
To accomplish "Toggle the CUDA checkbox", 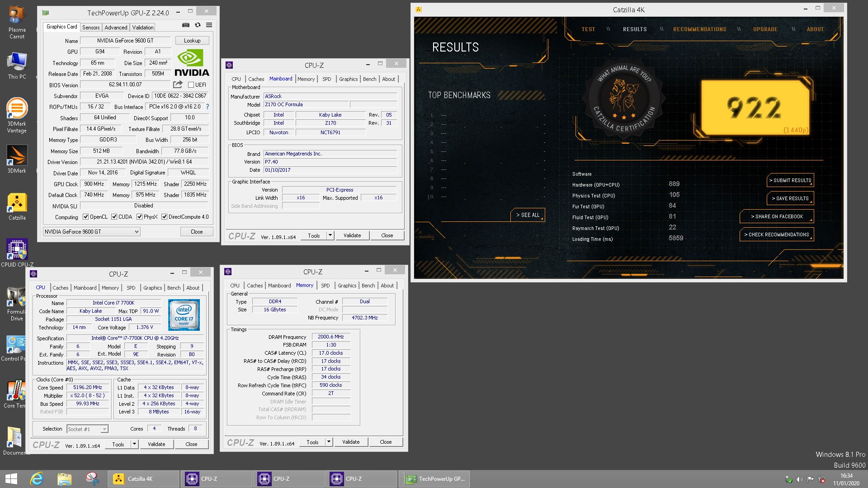I will click(114, 217).
